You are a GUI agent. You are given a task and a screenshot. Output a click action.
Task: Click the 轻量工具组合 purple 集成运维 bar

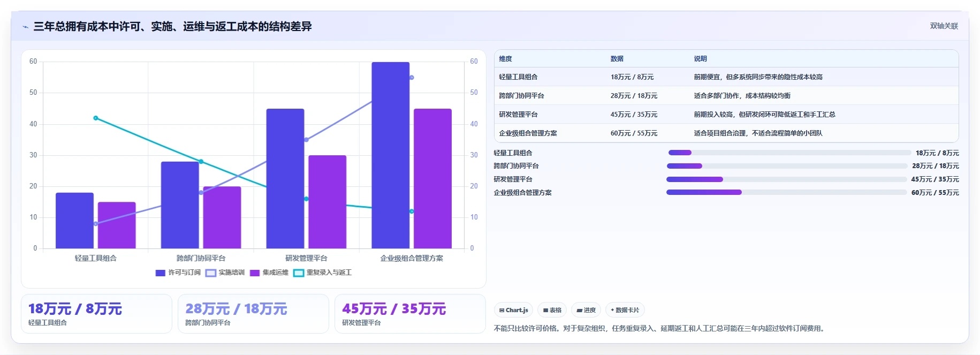pos(117,225)
